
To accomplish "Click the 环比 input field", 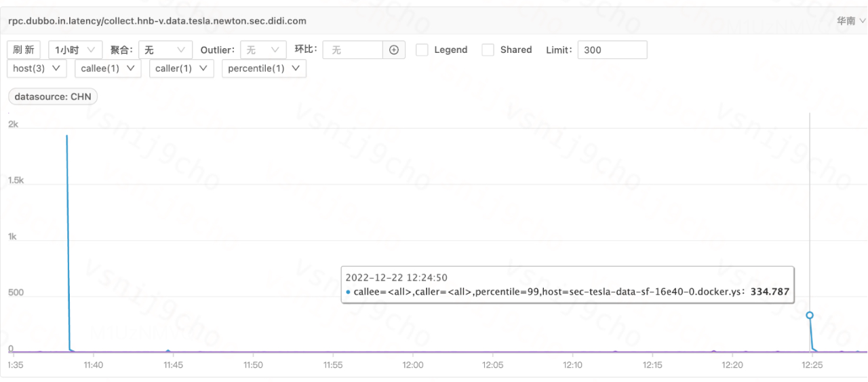I will coord(353,50).
